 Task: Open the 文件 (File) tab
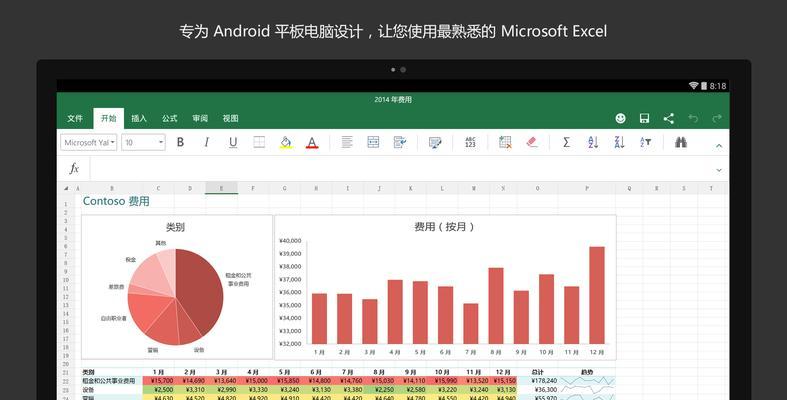(x=75, y=118)
